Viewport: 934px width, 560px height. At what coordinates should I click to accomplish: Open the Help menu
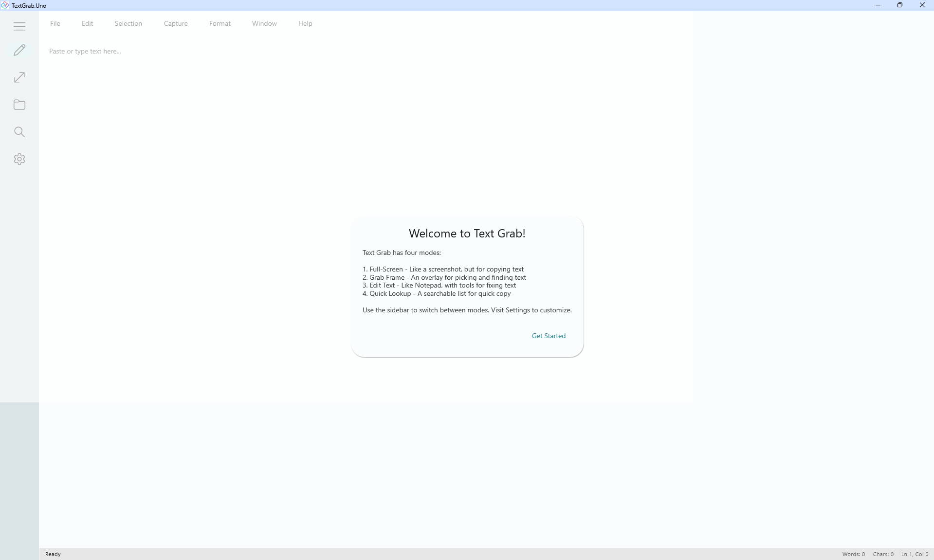click(x=305, y=23)
